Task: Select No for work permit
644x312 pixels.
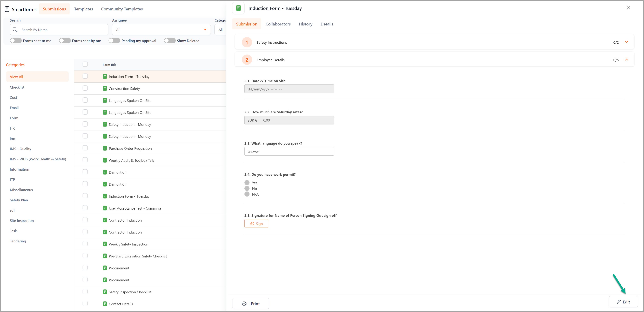Action: 247,189
